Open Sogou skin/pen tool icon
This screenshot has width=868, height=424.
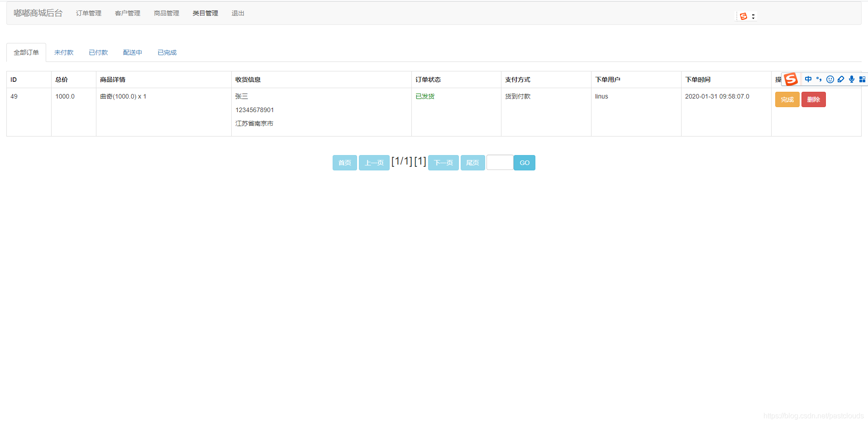(x=841, y=79)
